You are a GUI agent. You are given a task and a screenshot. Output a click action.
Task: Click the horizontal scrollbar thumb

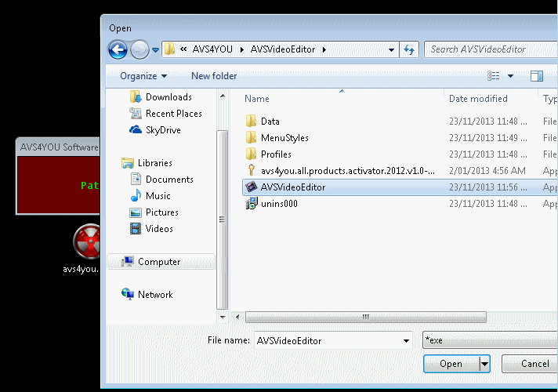click(366, 317)
